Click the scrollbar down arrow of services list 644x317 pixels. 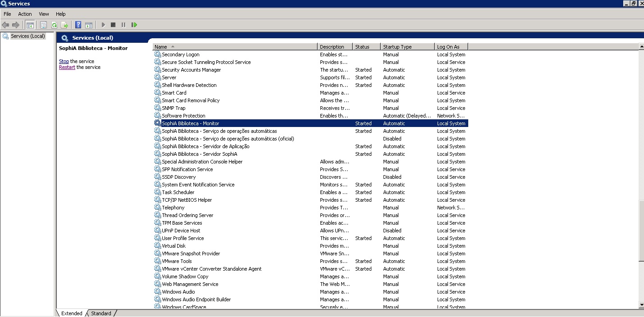641,305
